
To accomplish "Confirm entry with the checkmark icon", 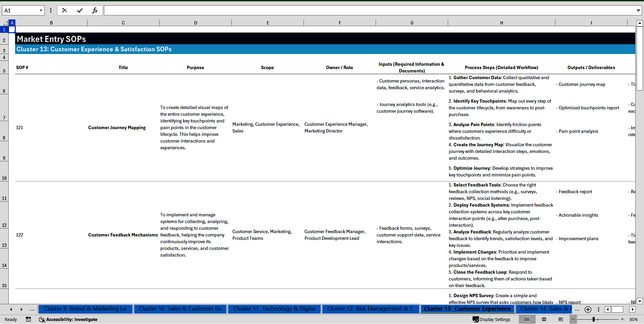I will click(80, 10).
